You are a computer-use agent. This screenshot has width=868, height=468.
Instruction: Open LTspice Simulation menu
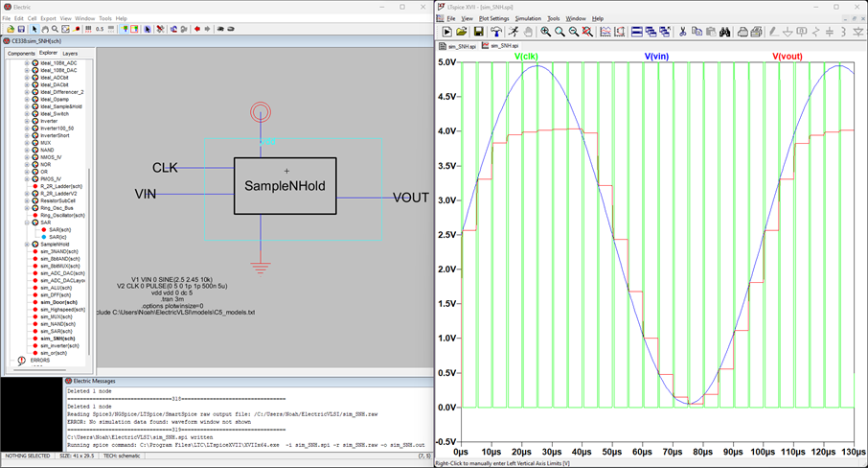pyautogui.click(x=528, y=18)
